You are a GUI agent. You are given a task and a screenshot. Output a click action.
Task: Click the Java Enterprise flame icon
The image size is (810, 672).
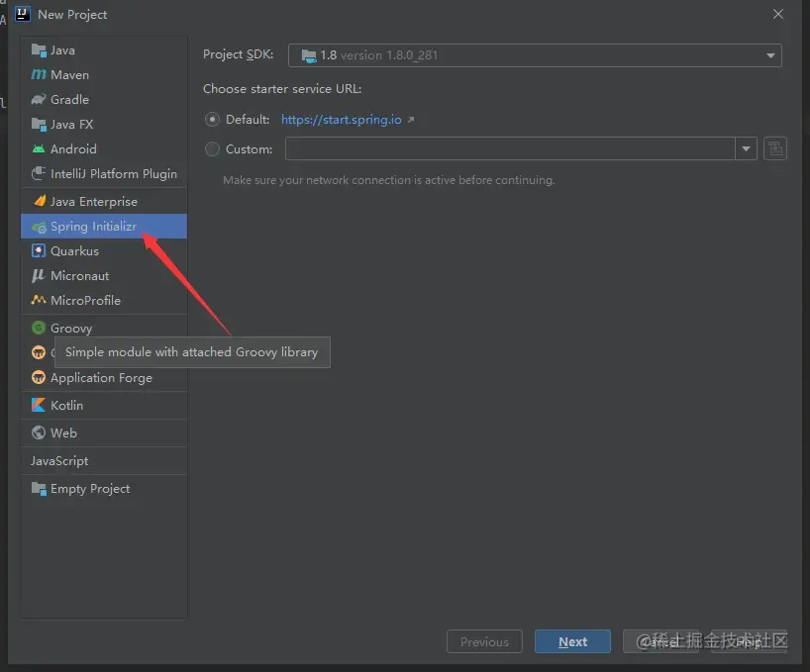(40, 201)
